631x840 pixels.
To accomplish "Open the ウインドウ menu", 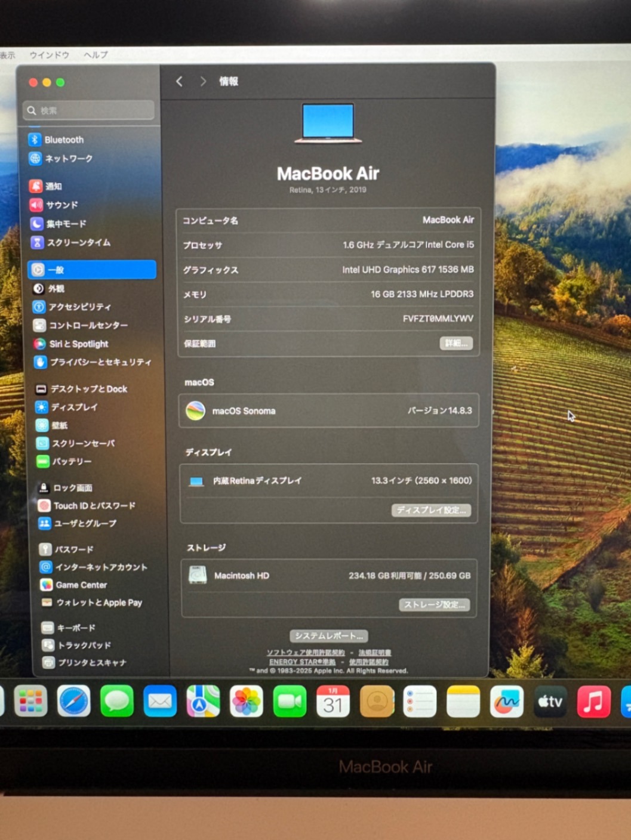I will pyautogui.click(x=50, y=55).
